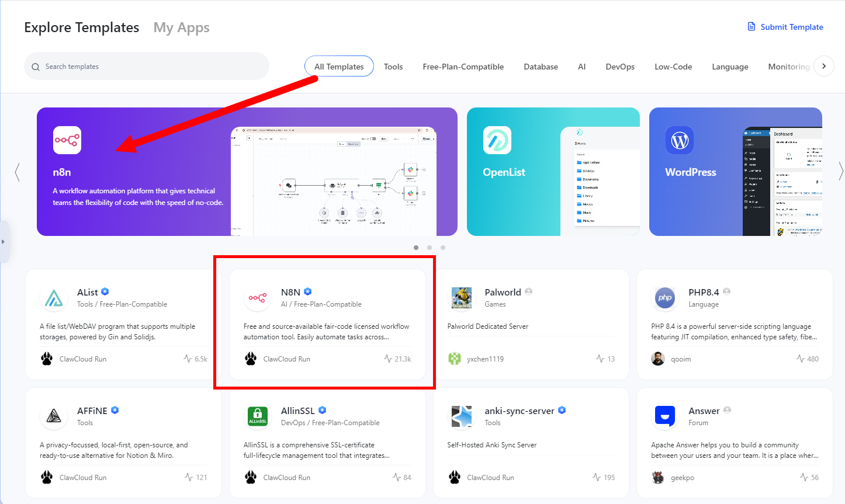
Task: Open the AList template title
Action: [x=88, y=292]
